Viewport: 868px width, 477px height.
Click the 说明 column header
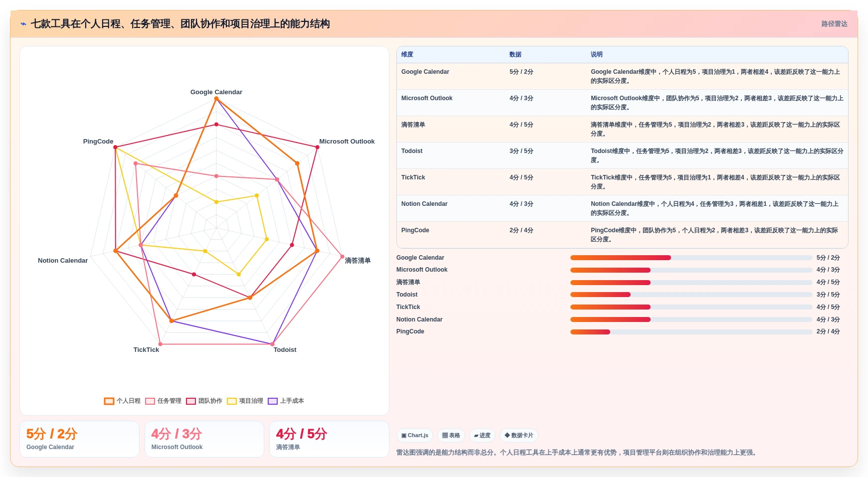click(x=597, y=54)
